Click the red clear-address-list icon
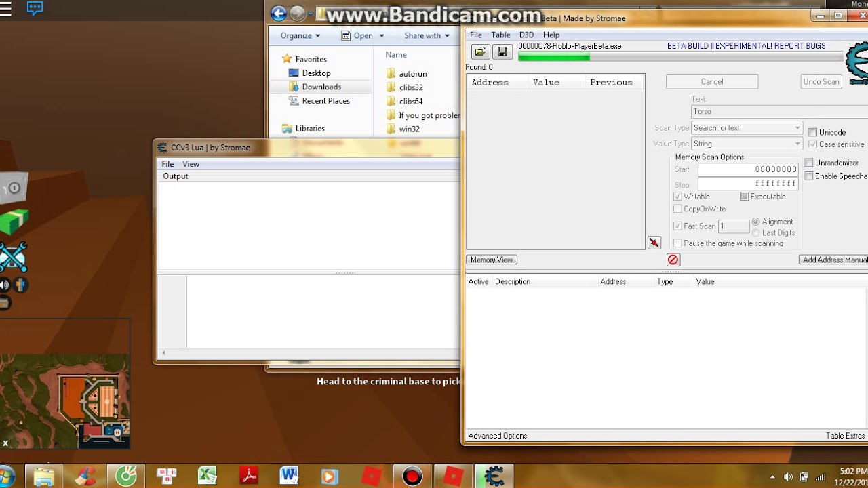868x488 pixels. tap(673, 260)
